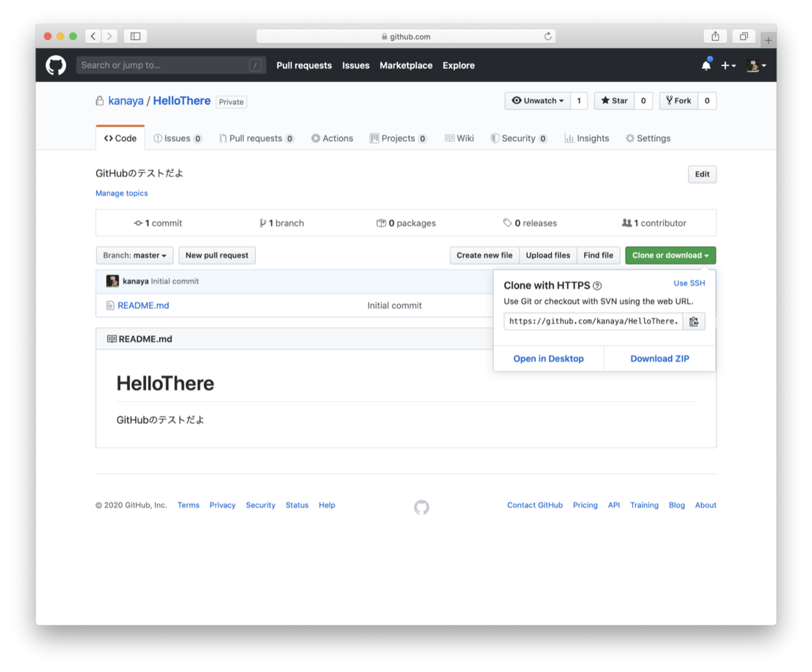
Task: Toggle the Safari sidebar button
Action: click(x=136, y=36)
